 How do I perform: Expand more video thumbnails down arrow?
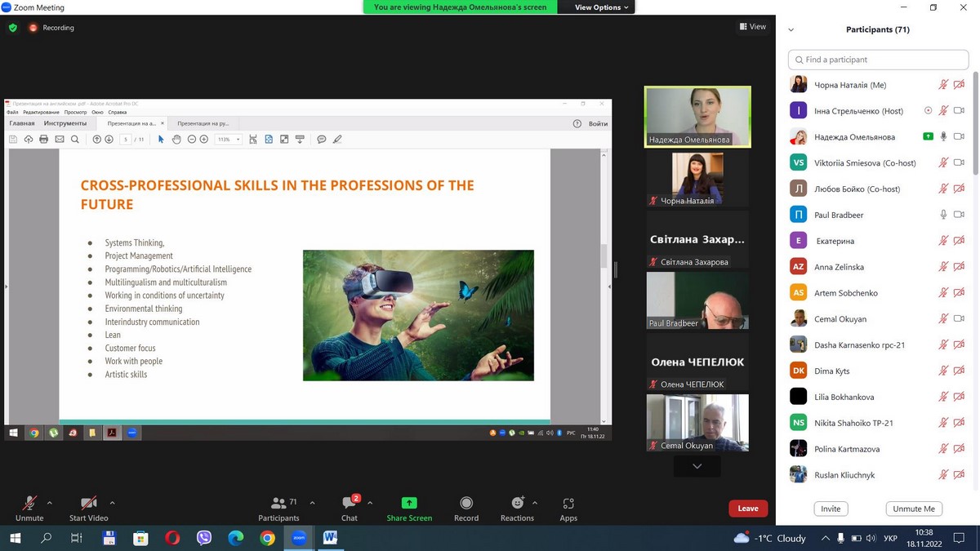click(697, 466)
